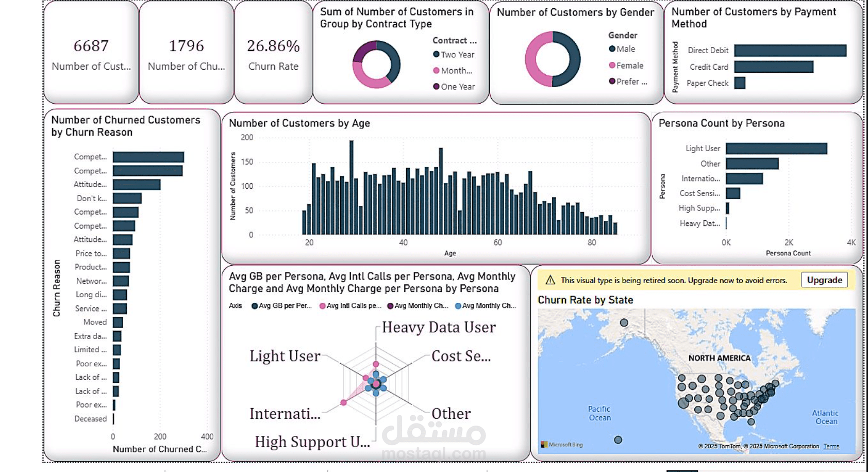Click the Heavy Data User radar axis label
The image size is (868, 472).
pyautogui.click(x=439, y=328)
